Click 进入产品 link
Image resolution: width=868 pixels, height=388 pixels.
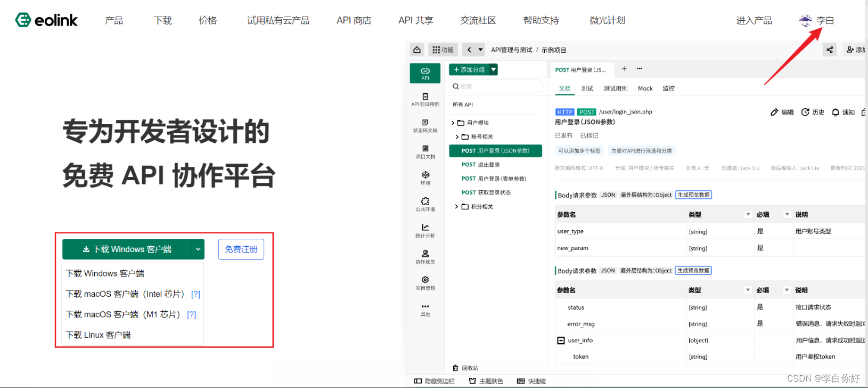point(754,20)
